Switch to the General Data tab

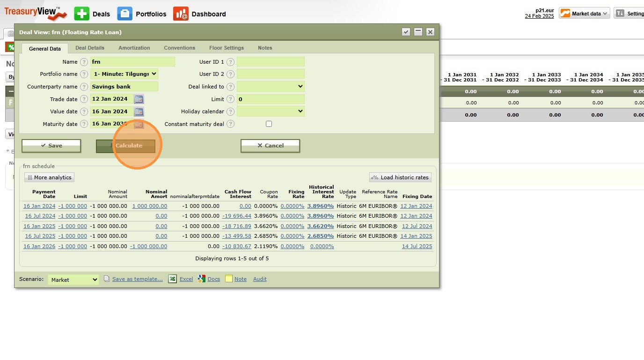(x=45, y=48)
